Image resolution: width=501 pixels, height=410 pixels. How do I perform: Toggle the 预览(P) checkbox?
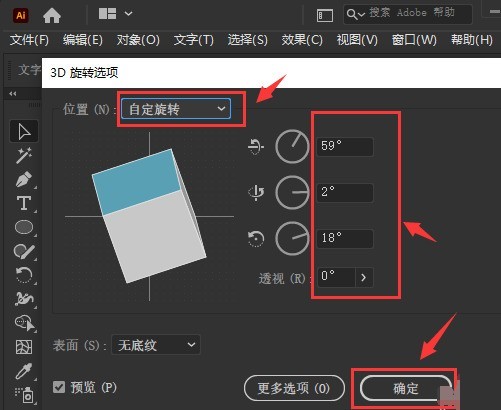[x=59, y=387]
